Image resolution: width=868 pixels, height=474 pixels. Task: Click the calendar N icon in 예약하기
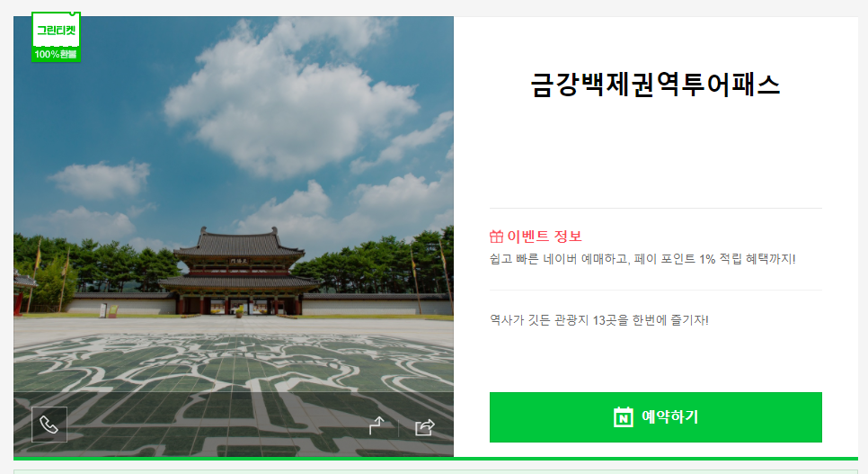pyautogui.click(x=624, y=417)
